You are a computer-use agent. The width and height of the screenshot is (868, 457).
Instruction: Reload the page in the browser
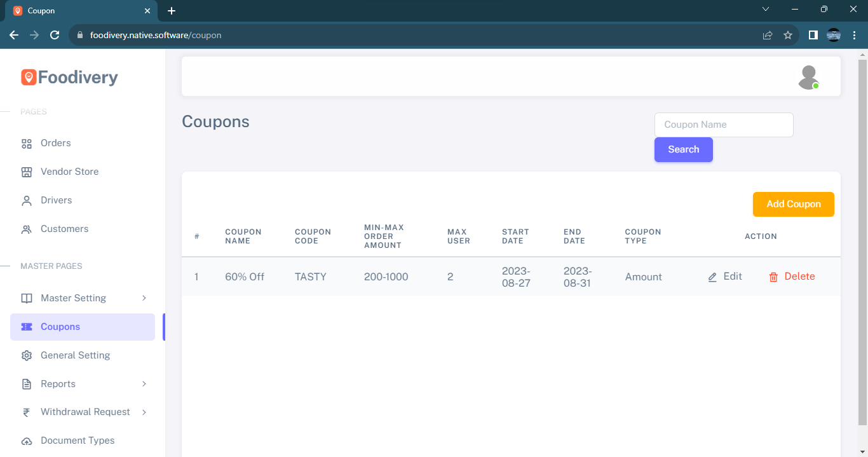pos(55,36)
